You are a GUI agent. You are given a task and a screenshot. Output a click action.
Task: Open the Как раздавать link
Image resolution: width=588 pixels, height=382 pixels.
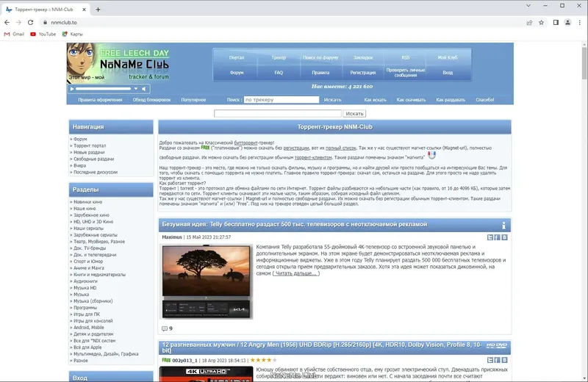coord(451,100)
